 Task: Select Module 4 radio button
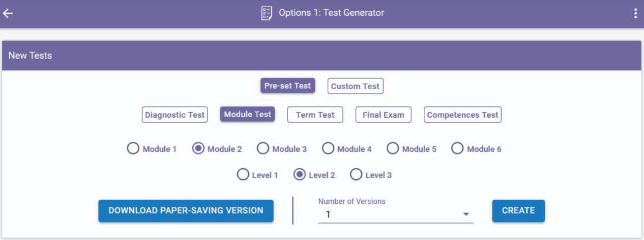click(x=328, y=149)
